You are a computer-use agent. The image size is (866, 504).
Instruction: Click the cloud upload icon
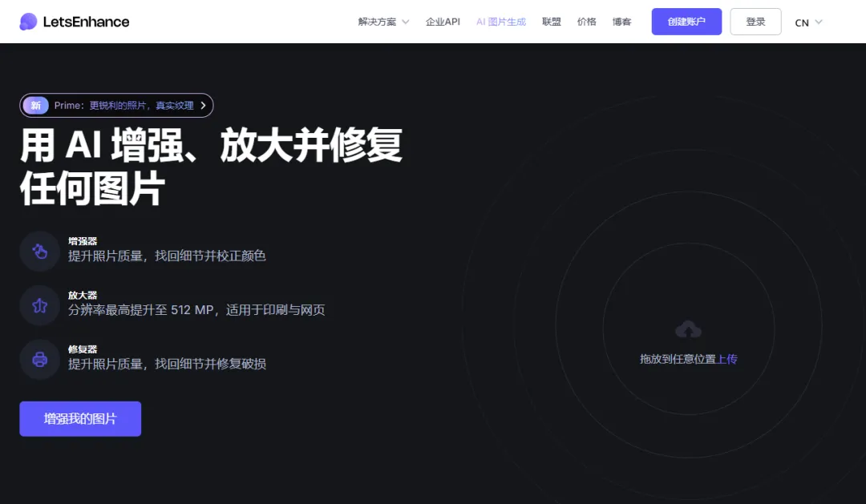coord(688,330)
